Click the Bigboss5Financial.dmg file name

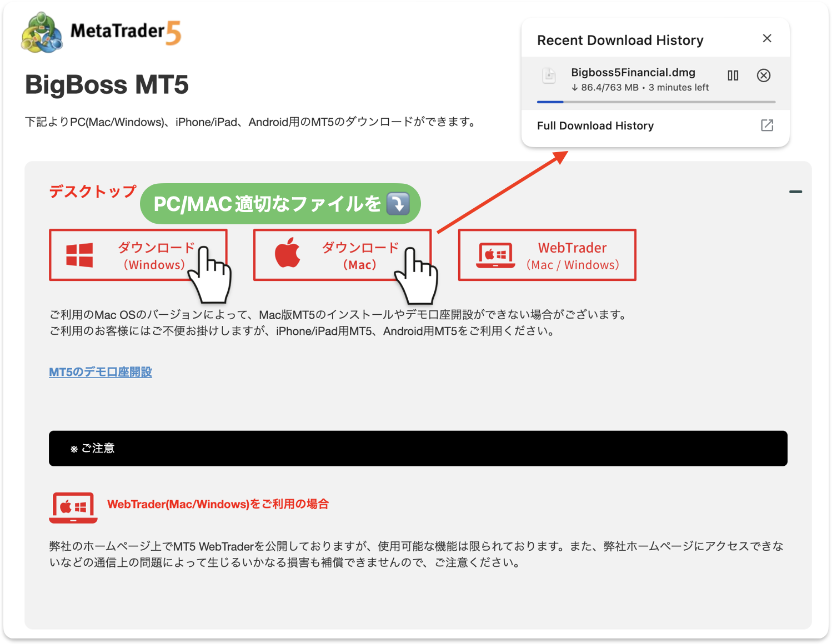point(633,72)
